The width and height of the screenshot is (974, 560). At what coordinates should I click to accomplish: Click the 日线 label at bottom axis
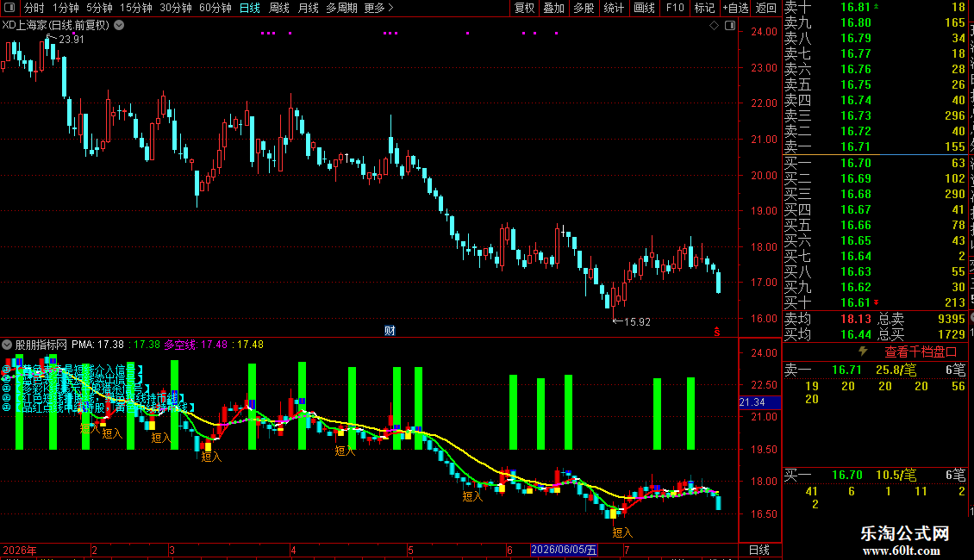[759, 550]
